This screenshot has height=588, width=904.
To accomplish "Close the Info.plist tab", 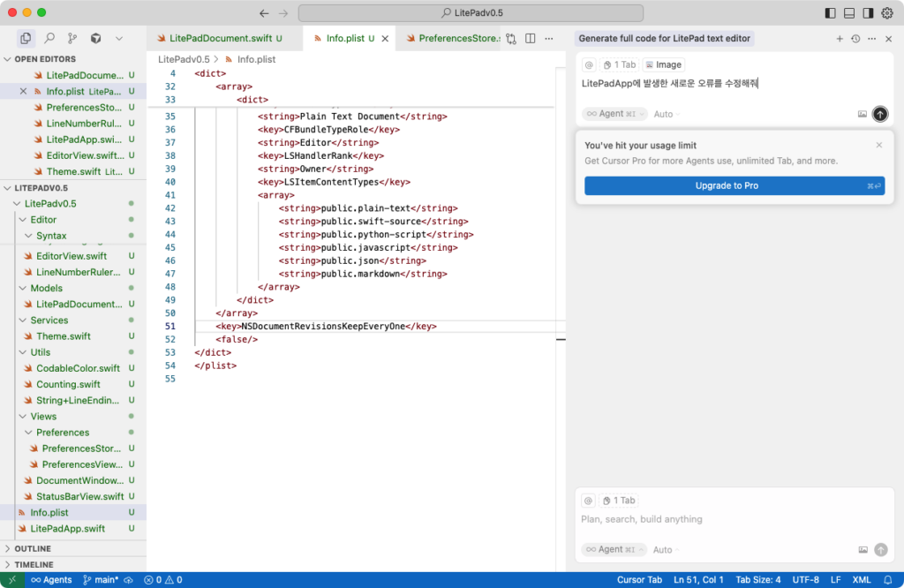I will [385, 39].
